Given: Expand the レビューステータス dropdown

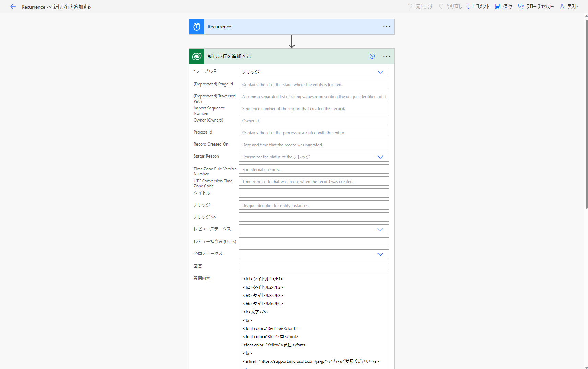Looking at the screenshot, I should point(380,230).
